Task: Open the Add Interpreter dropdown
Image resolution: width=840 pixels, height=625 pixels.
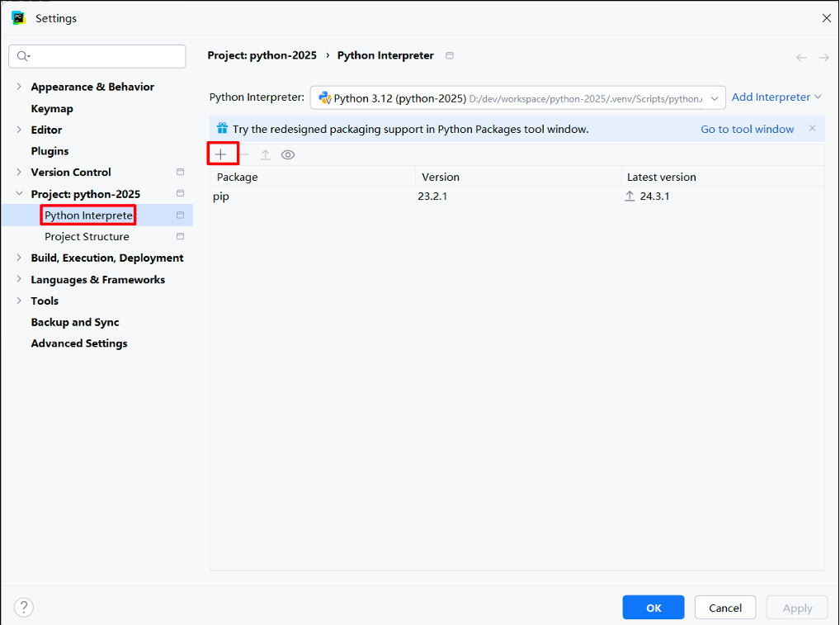Action: point(776,97)
